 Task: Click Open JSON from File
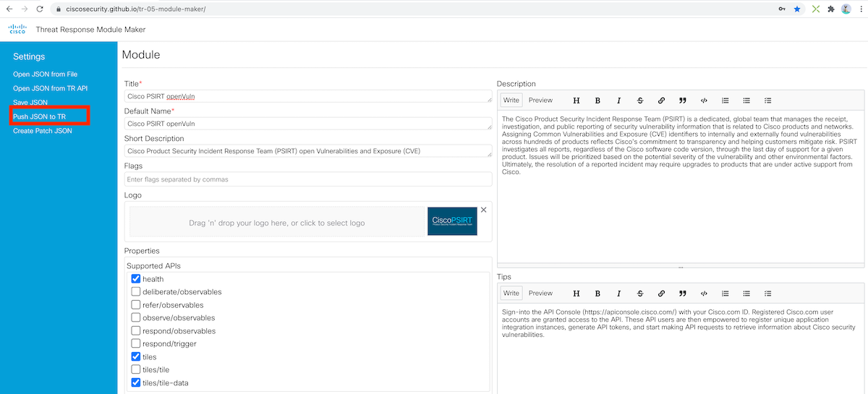pyautogui.click(x=45, y=74)
